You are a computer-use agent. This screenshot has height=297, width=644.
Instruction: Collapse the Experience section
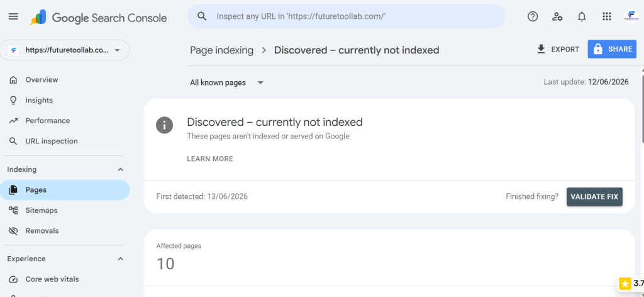click(x=120, y=259)
